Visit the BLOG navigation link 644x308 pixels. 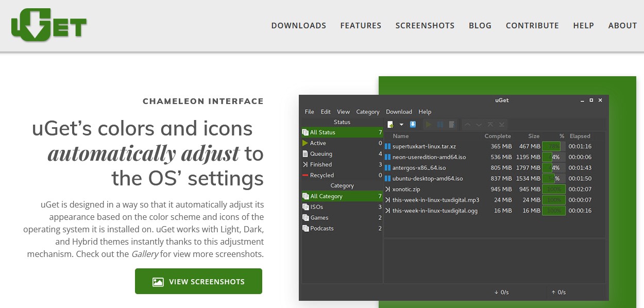point(480,25)
